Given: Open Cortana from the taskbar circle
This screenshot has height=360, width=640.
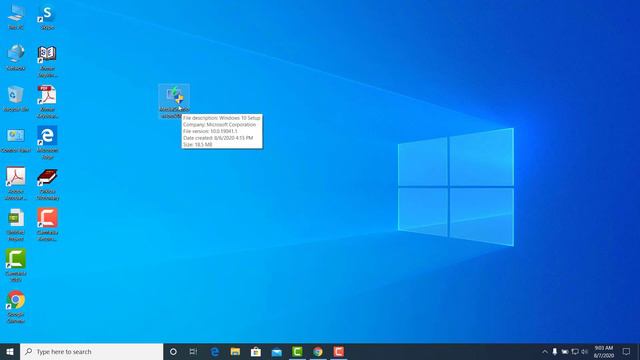Looking at the screenshot, I should click(173, 351).
